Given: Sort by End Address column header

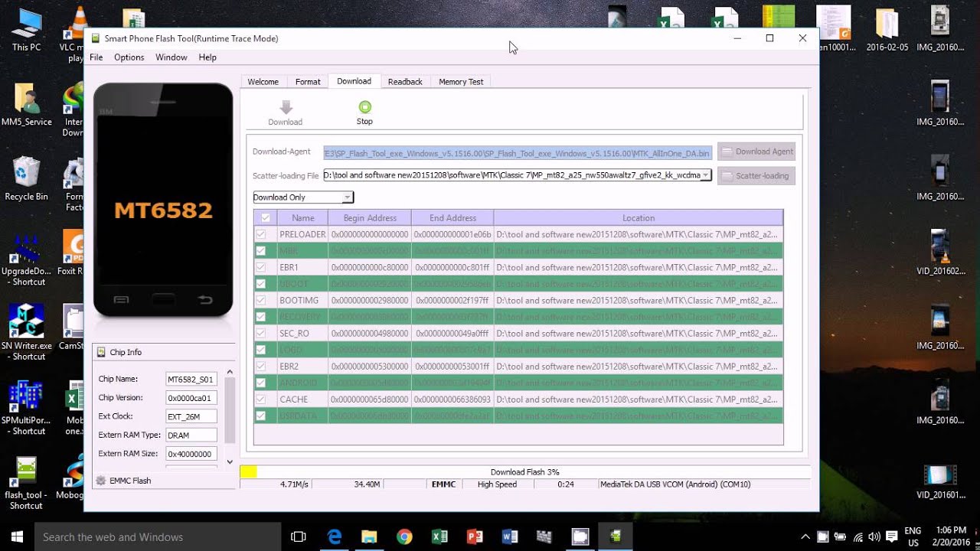Looking at the screenshot, I should (452, 217).
